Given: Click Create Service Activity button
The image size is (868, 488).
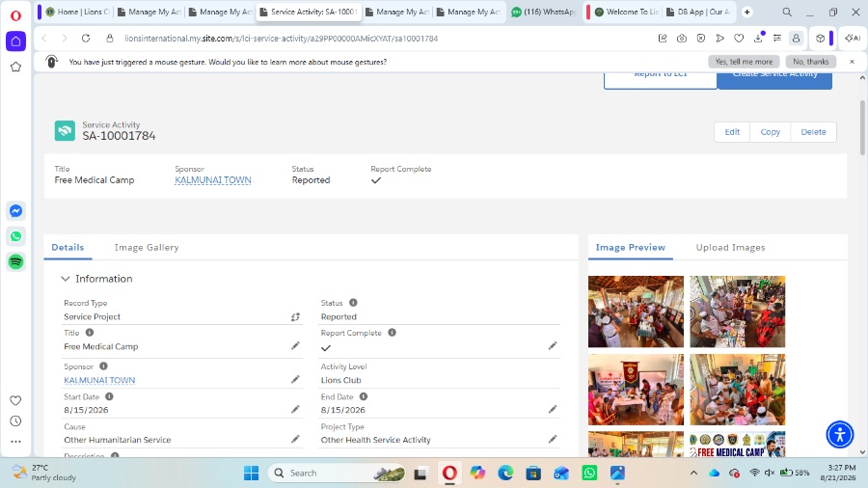Looking at the screenshot, I should coord(774,81).
